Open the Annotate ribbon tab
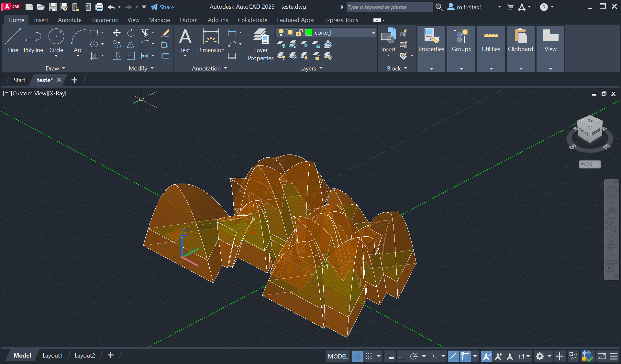The image size is (621, 364). [x=70, y=20]
